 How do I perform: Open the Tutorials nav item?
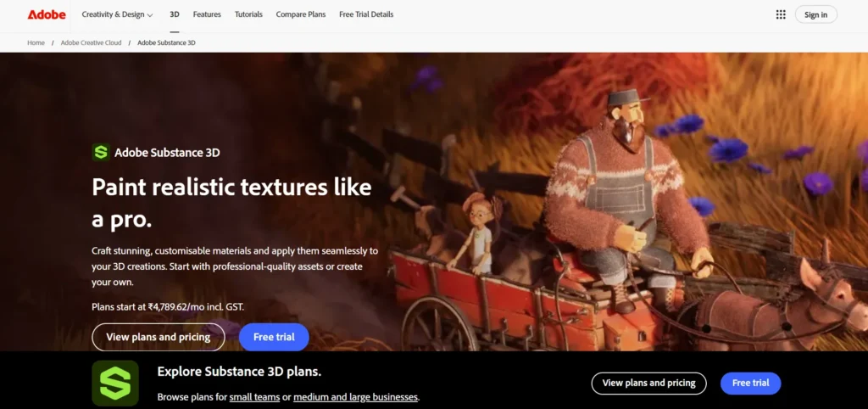(x=248, y=14)
